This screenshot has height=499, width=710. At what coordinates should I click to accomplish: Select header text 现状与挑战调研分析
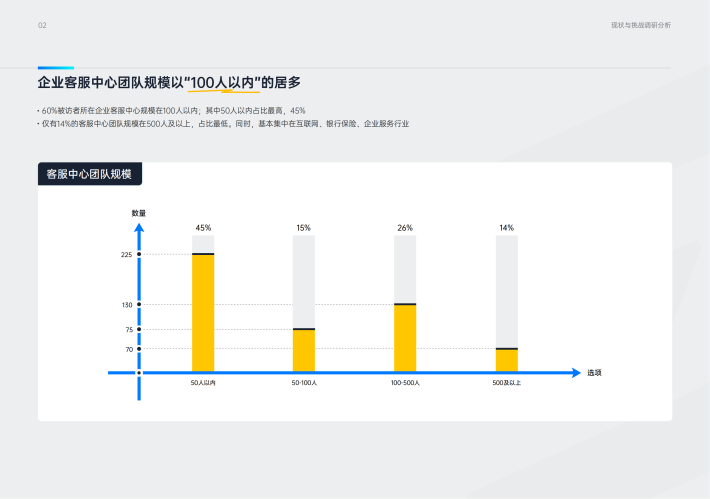click(x=641, y=25)
